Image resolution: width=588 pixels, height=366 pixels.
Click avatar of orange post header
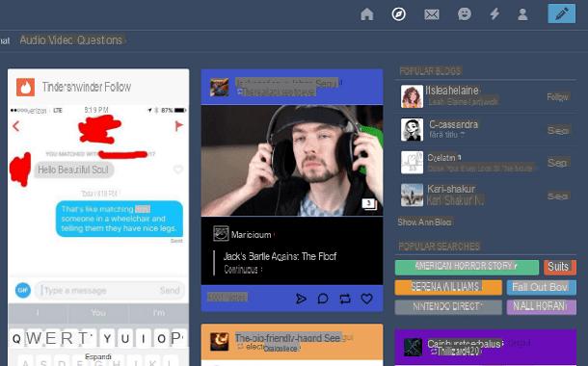point(220,342)
